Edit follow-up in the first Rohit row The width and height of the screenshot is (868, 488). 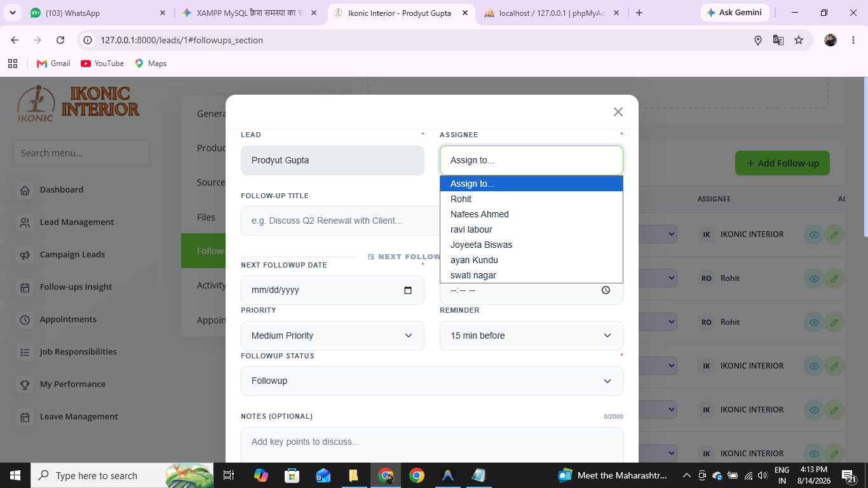point(834,278)
